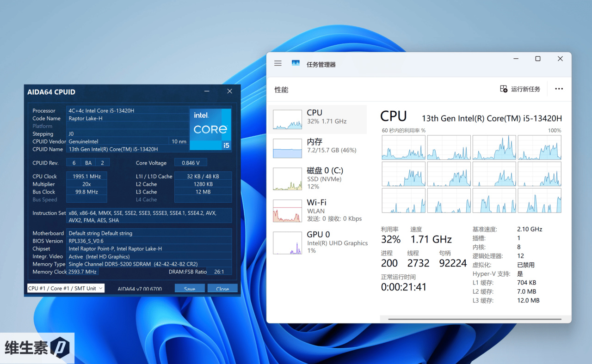Click the base speed value '2.10 GHz'
The height and width of the screenshot is (364, 592).
[530, 229]
